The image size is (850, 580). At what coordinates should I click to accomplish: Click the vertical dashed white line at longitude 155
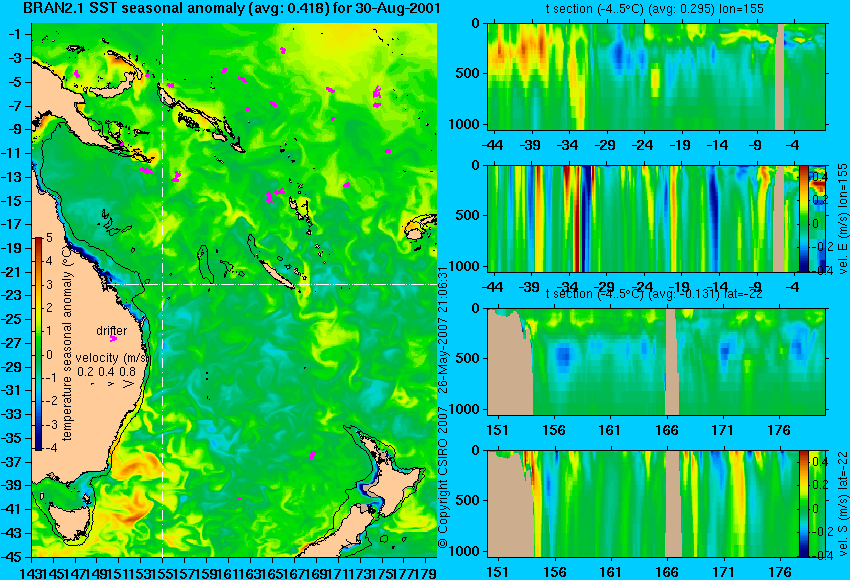coord(163,290)
